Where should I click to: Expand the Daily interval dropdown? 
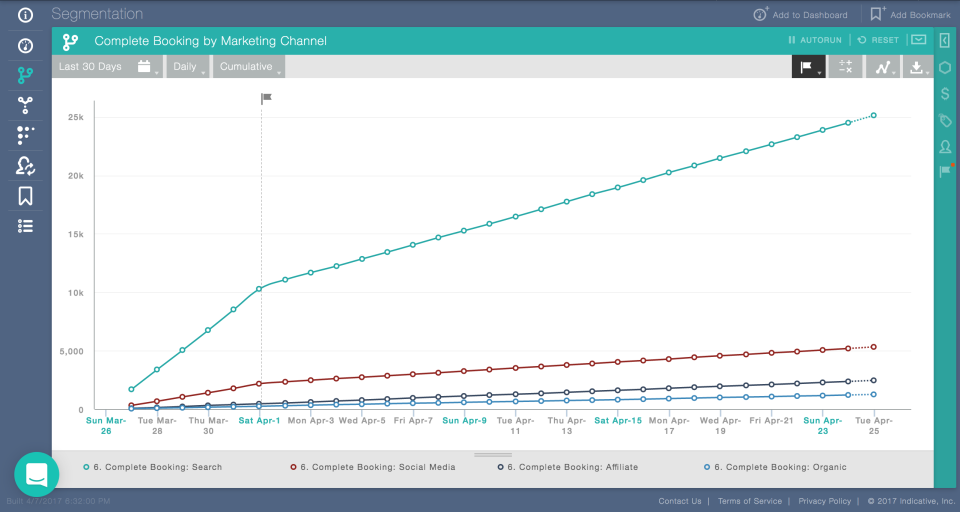tap(187, 66)
